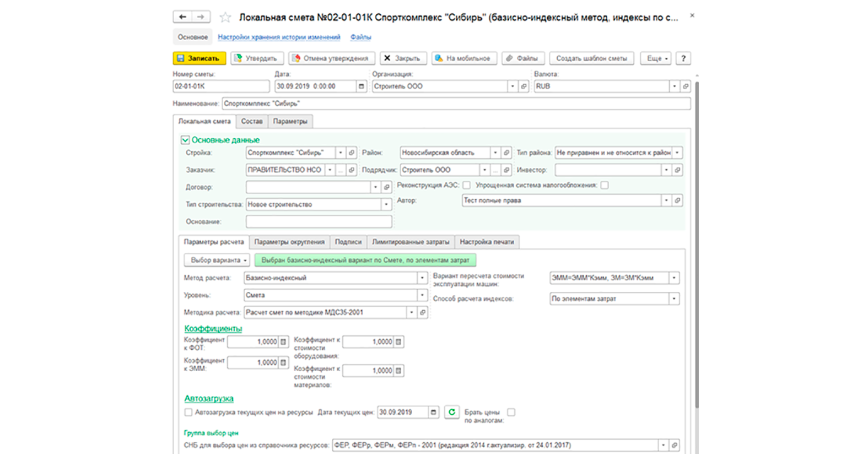Viewport: 868px width, 461px height.
Task: Toggle Реконструкция АЭС checkbox
Action: 467,185
